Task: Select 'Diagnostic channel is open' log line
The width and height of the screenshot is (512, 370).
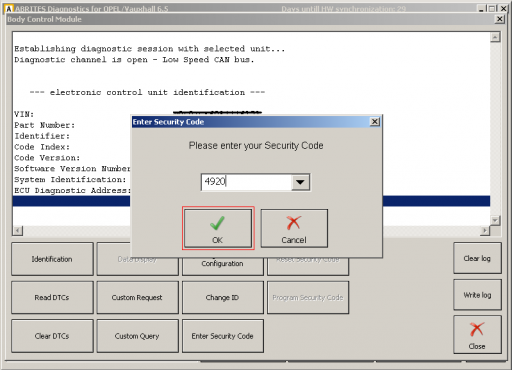Action: pyautogui.click(x=134, y=60)
